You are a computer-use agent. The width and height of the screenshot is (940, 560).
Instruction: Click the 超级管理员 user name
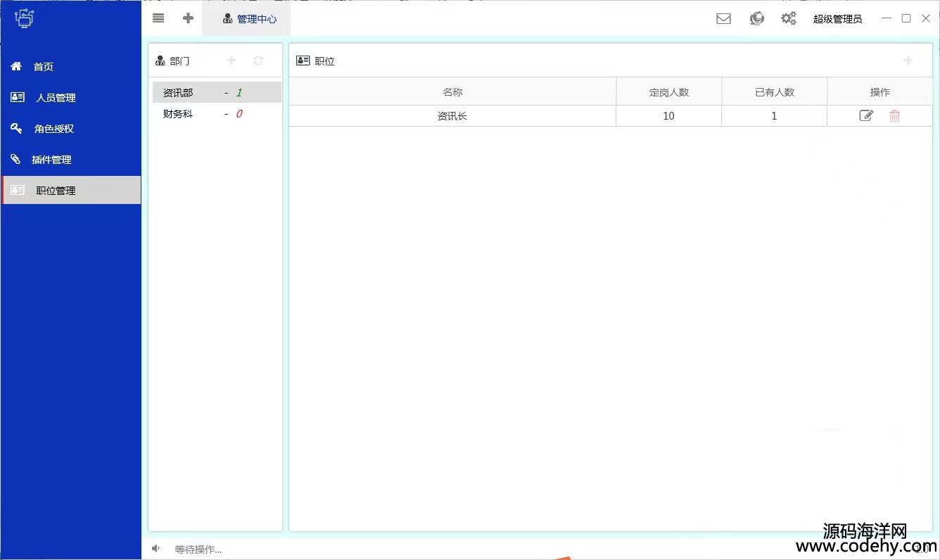coord(837,19)
